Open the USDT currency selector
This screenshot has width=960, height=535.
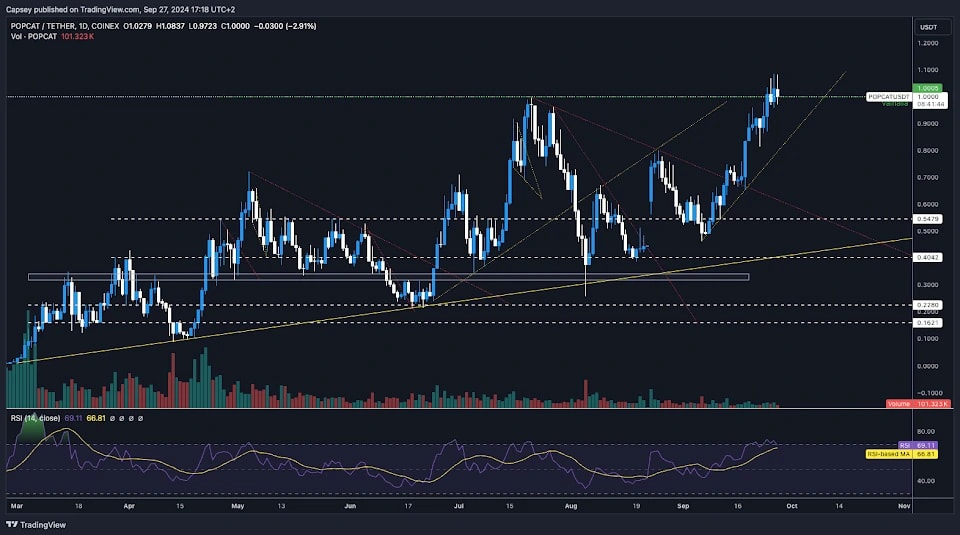click(928, 27)
